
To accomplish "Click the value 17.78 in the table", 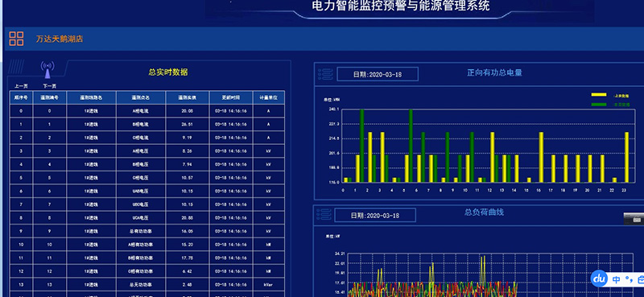I will pos(188,258).
